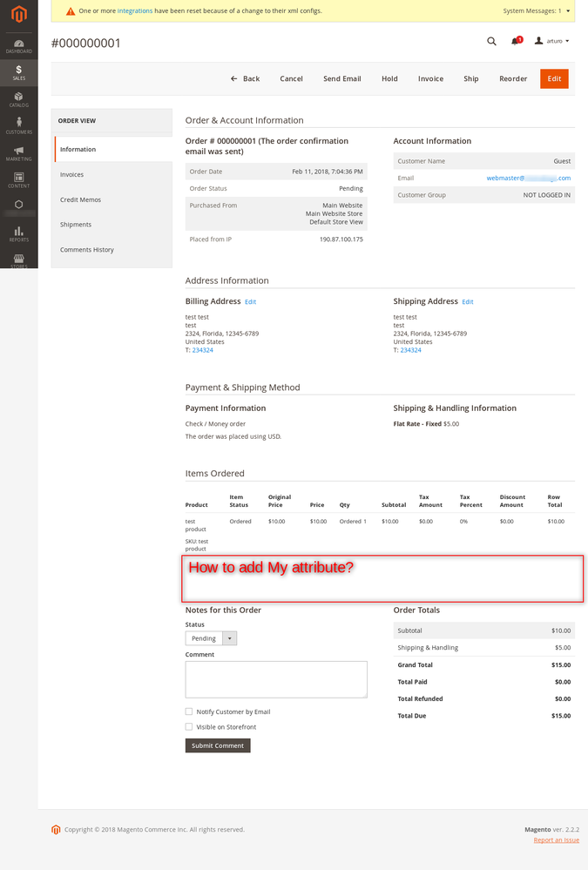
Task: Click the Magento logo in the sidebar
Action: 18,14
